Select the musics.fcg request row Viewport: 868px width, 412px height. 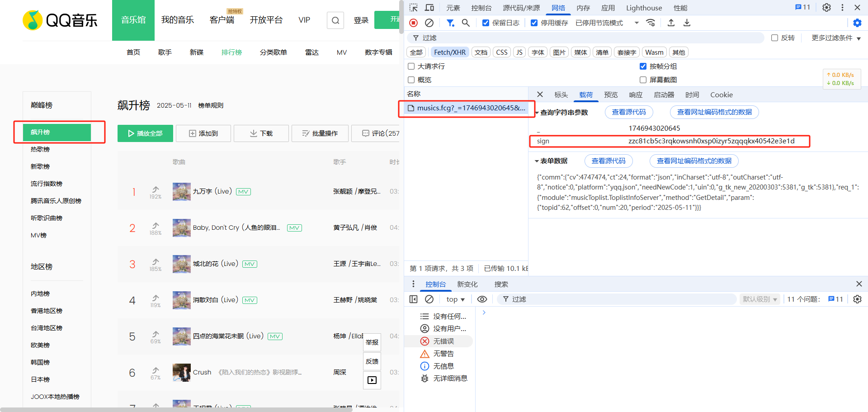(466, 108)
